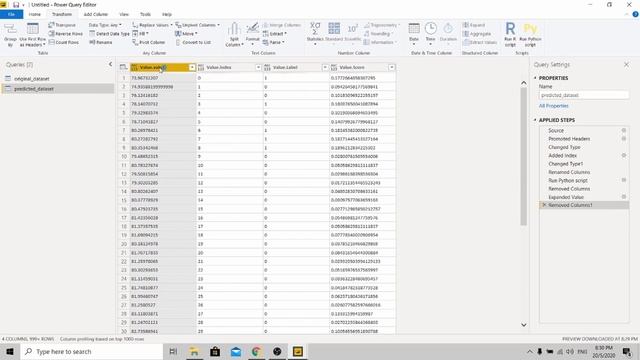Open settings gear for Added Index step
The image size is (640, 360).
pos(624,155)
